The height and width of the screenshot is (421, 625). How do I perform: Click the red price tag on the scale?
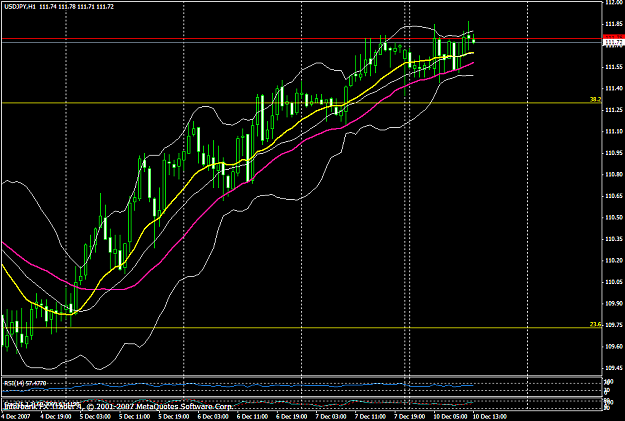(613, 37)
